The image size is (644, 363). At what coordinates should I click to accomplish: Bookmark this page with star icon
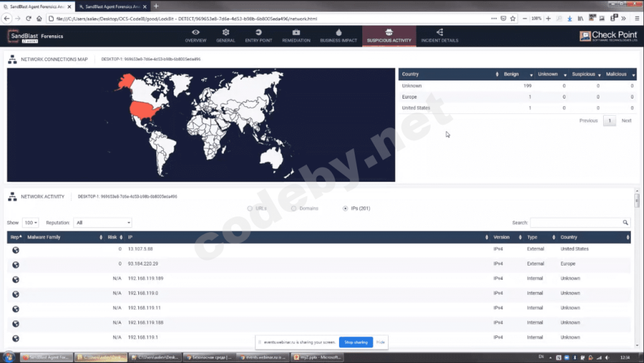click(x=513, y=18)
